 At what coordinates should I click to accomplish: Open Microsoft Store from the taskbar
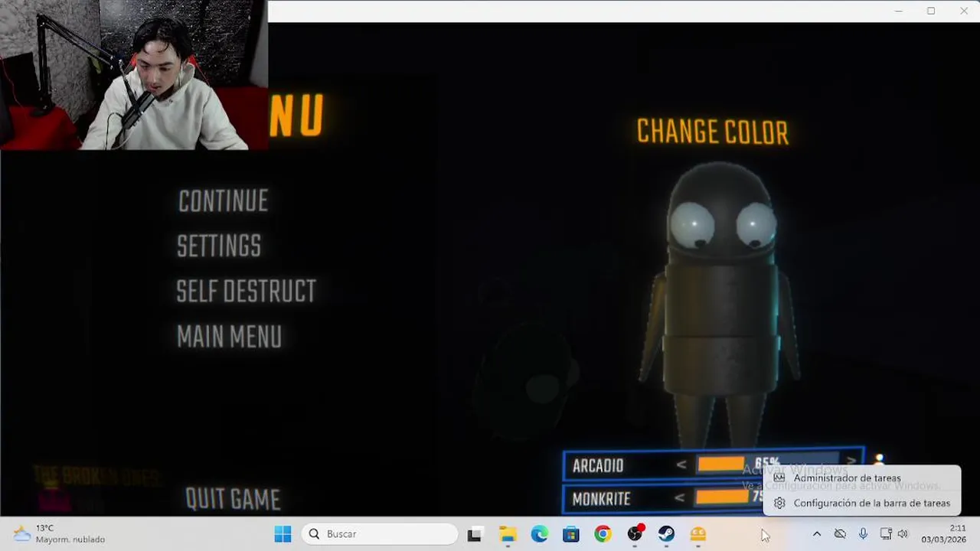point(571,534)
